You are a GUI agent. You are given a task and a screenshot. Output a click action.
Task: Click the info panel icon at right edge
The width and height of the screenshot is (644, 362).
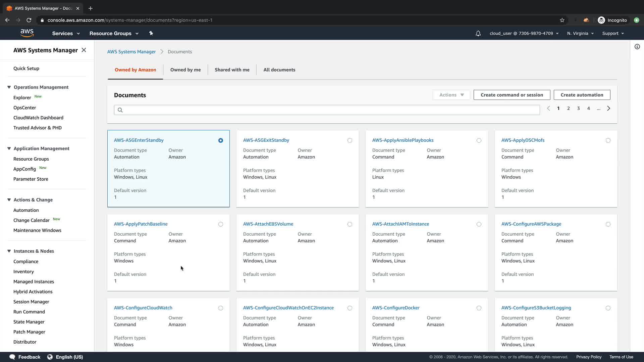click(637, 47)
